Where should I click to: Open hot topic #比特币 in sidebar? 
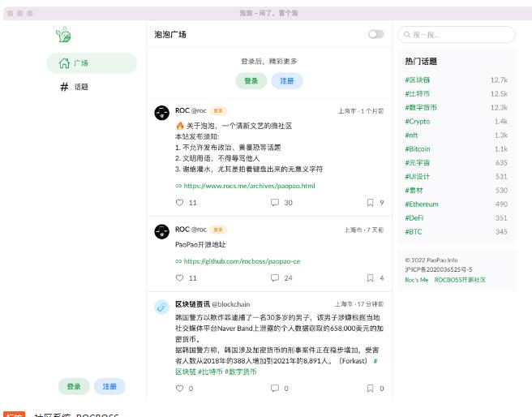tap(418, 93)
